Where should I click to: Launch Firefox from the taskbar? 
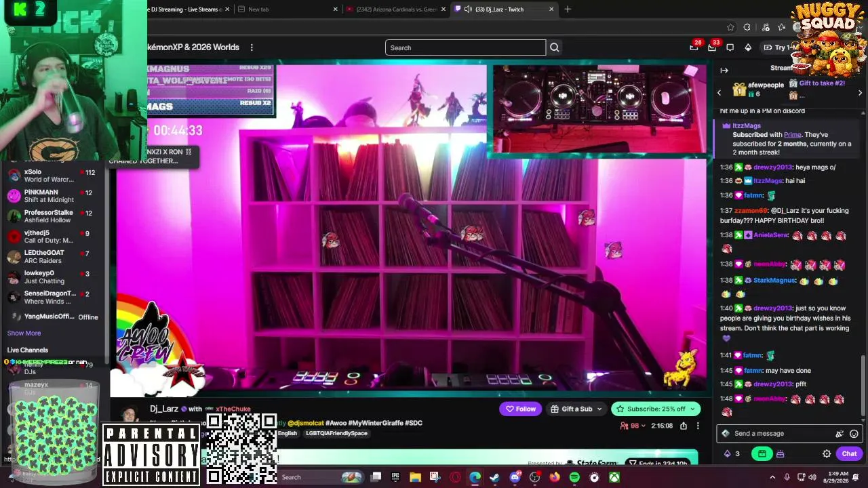click(x=555, y=477)
